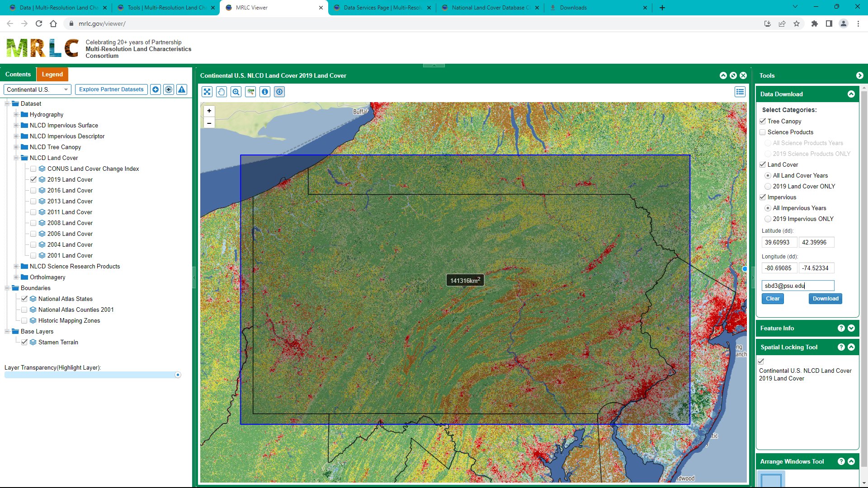The width and height of the screenshot is (868, 488).
Task: Collapse the NLCD Land Cover folder
Action: click(x=16, y=158)
